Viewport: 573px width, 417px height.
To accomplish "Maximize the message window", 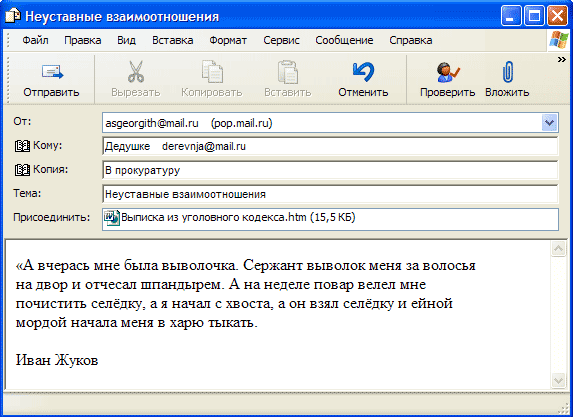I will click(534, 16).
